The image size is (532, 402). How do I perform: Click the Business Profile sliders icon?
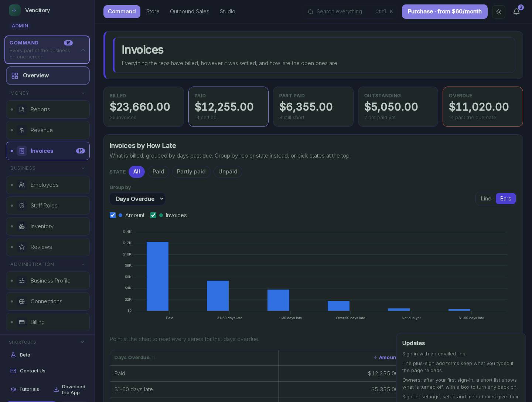coord(22,281)
